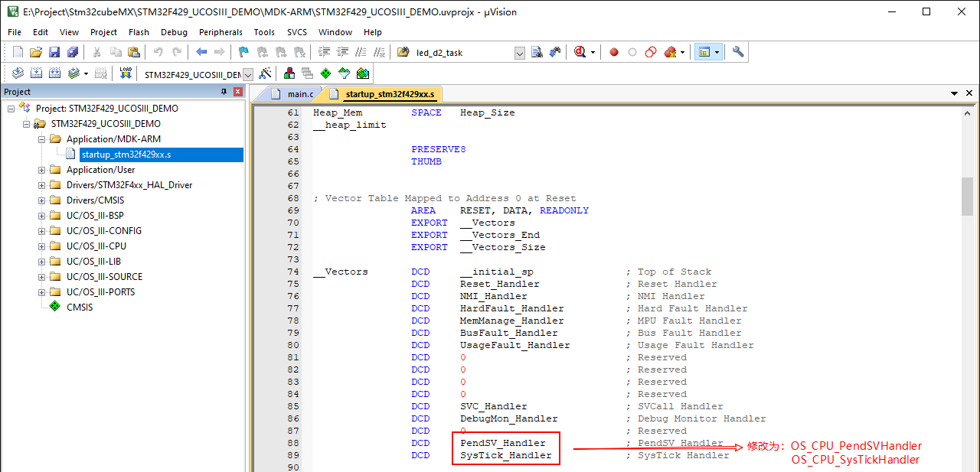Click Reset_Handler on line 75
980x472 pixels.
tap(500, 284)
